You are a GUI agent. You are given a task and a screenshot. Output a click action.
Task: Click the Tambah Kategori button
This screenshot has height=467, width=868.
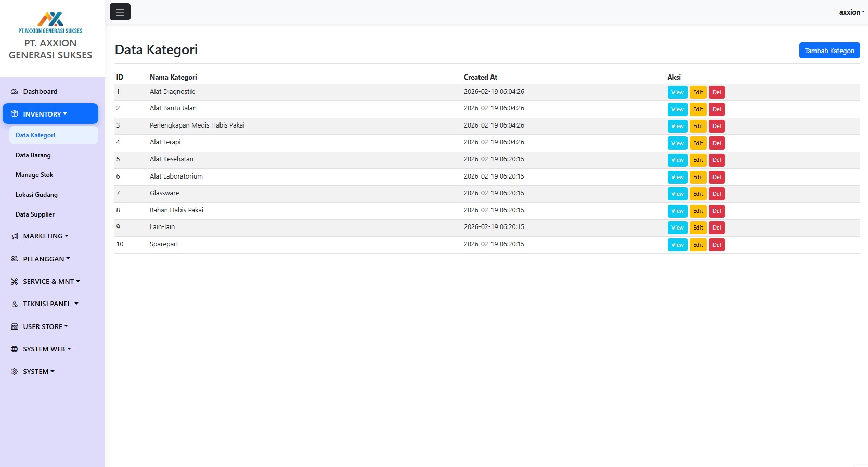coord(830,51)
